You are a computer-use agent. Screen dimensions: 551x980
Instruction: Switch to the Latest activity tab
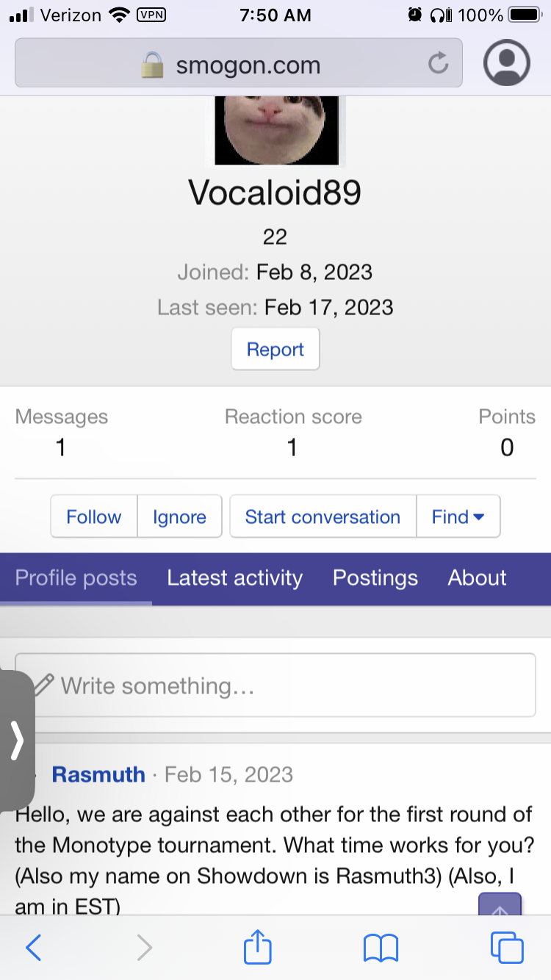click(234, 578)
